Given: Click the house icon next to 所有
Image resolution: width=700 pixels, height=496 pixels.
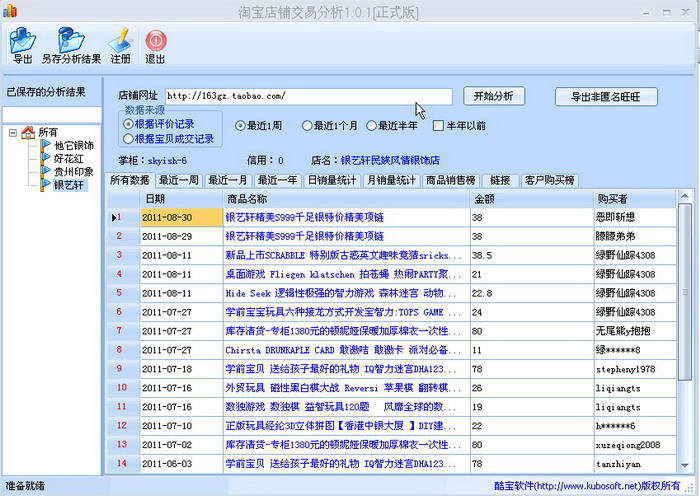Looking at the screenshot, I should pos(28,132).
